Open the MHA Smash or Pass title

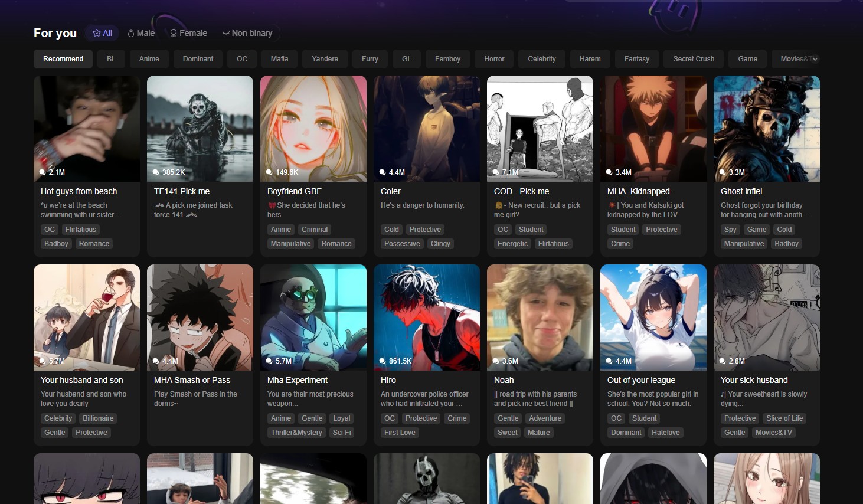192,380
